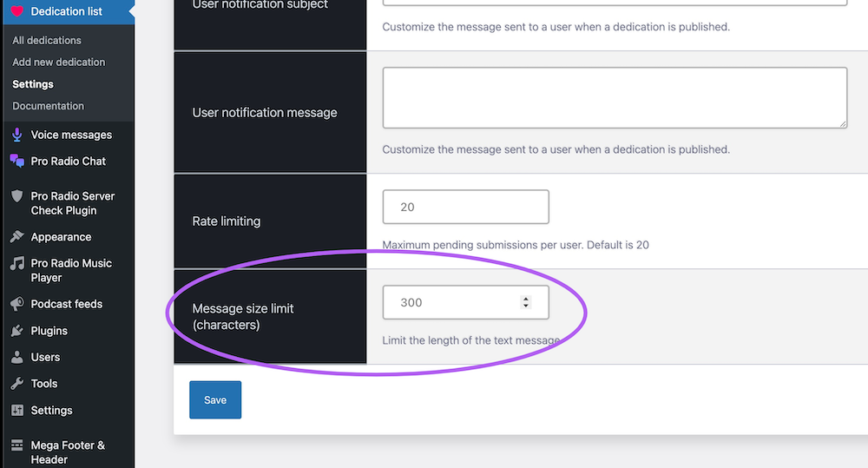The width and height of the screenshot is (868, 468).
Task: Open Add new dedication page
Action: tap(59, 62)
